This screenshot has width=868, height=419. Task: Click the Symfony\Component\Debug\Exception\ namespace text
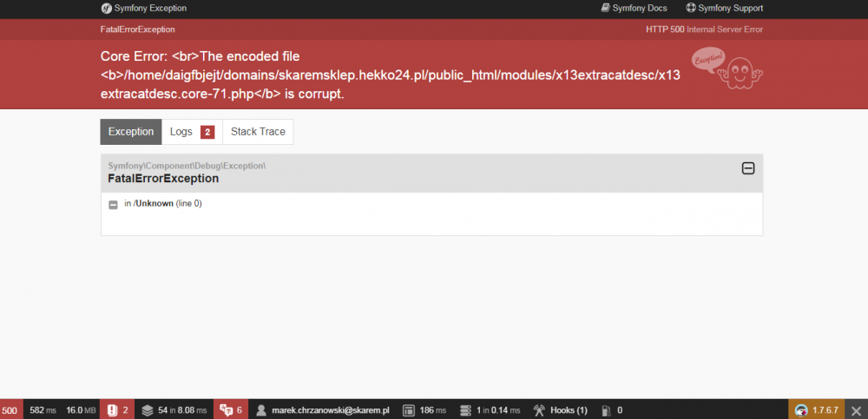[x=187, y=166]
